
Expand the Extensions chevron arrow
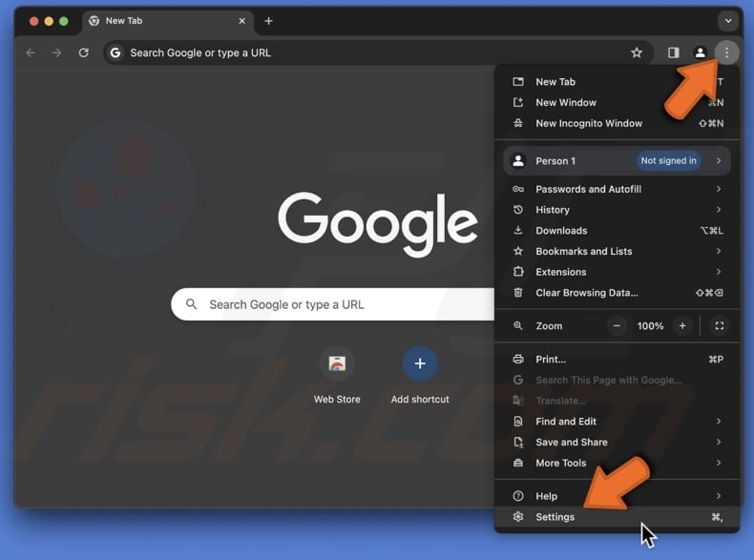[719, 272]
